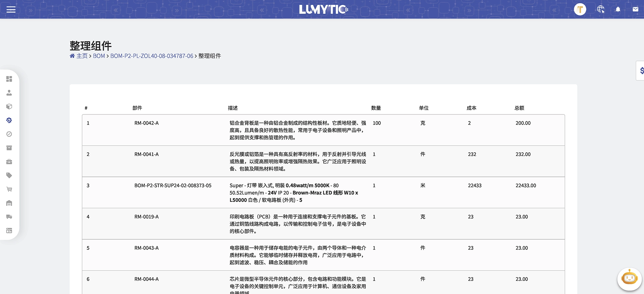
Task: Open the messages envelope icon
Action: [635, 9]
